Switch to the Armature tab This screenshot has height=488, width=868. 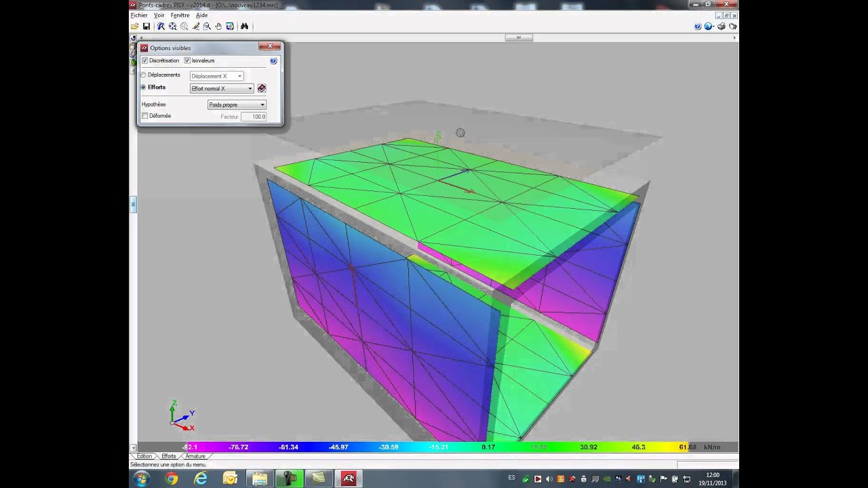pyautogui.click(x=195, y=456)
